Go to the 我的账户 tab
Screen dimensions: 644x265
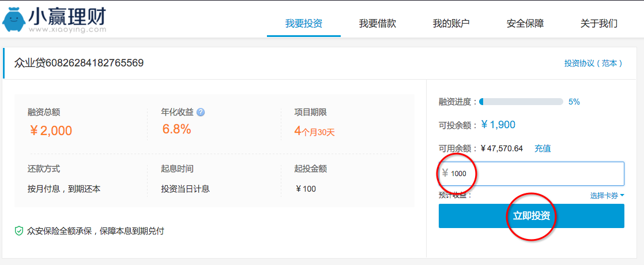tap(451, 24)
